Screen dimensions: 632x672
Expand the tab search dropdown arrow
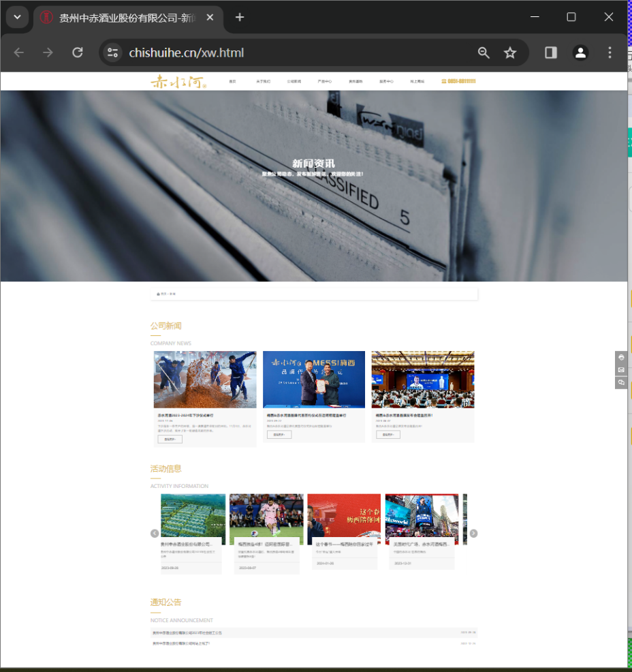[x=17, y=17]
